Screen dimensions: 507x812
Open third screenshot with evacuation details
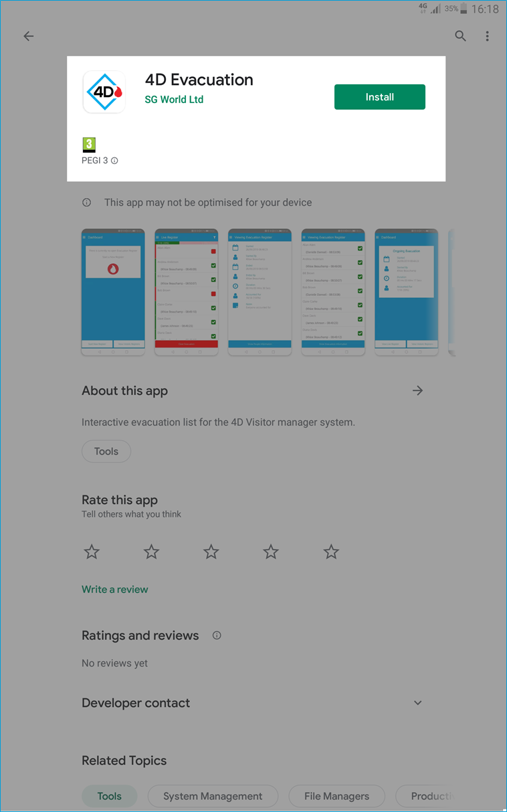[x=260, y=292]
